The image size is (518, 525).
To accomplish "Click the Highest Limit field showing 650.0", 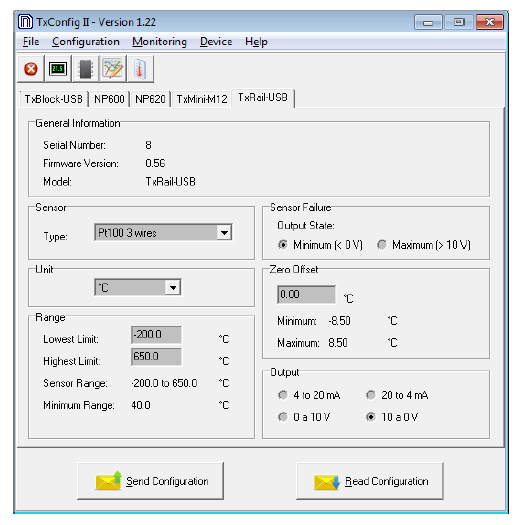I will tap(156, 357).
